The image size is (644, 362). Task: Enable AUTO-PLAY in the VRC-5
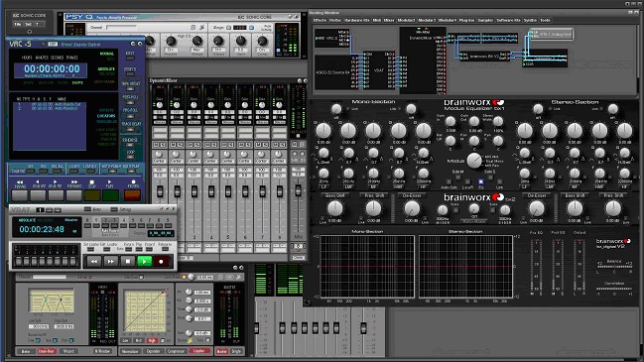click(x=131, y=171)
